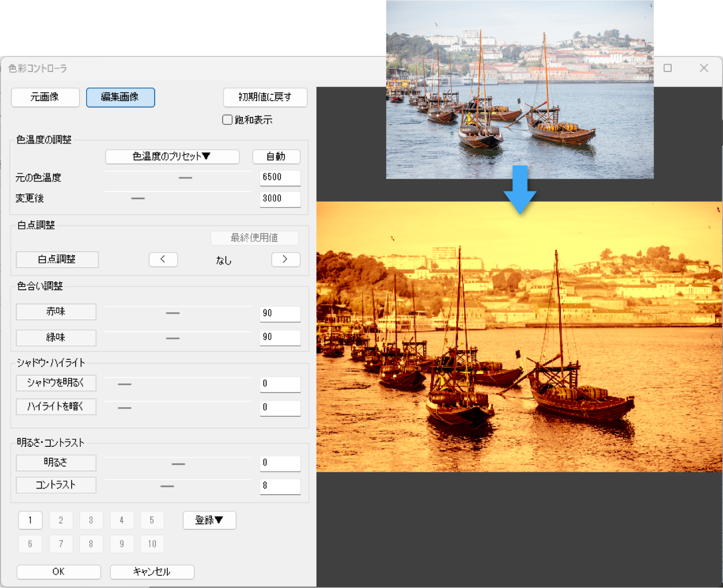Enable the 飽和表示 checkbox
This screenshot has width=723, height=588.
[x=228, y=120]
